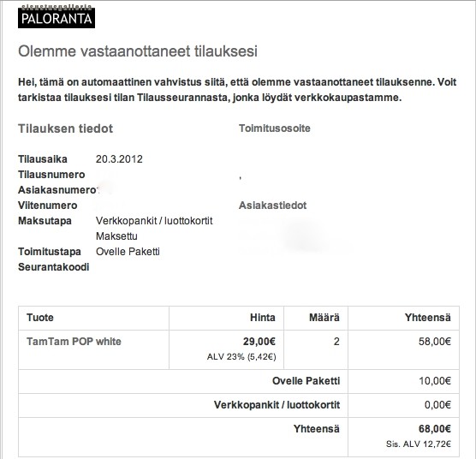Click the Tuote column header
Image resolution: width=476 pixels, height=459 pixels.
pyautogui.click(x=40, y=318)
